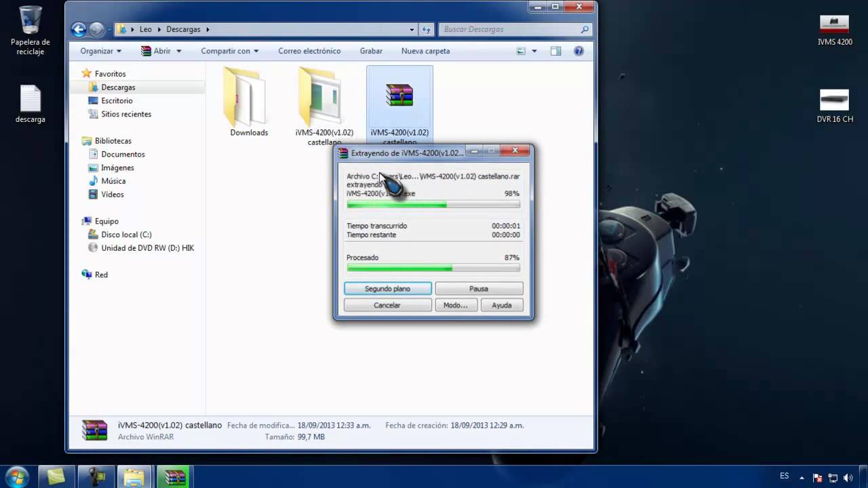
Task: Open the camera app taskbar icon
Action: click(x=96, y=477)
